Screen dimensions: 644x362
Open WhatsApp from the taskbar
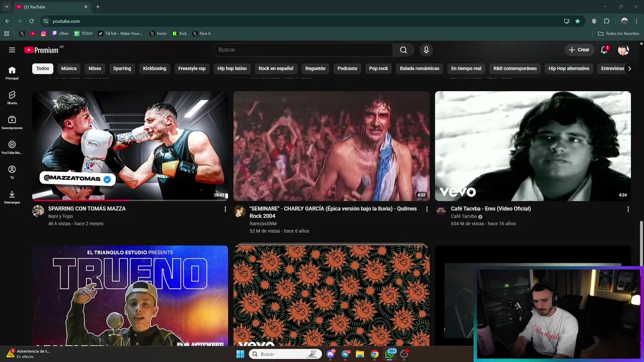click(389, 354)
